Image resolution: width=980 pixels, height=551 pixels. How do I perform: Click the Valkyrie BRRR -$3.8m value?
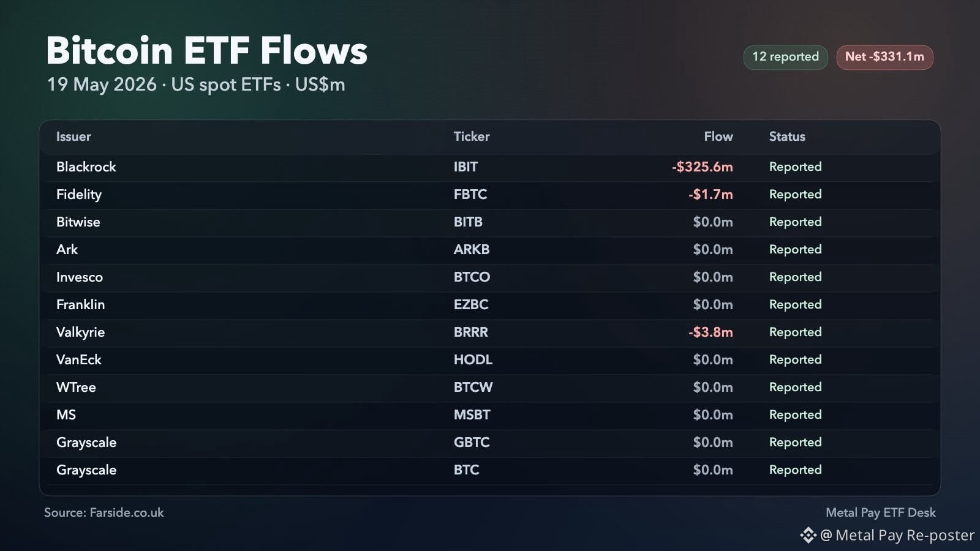[x=710, y=332]
